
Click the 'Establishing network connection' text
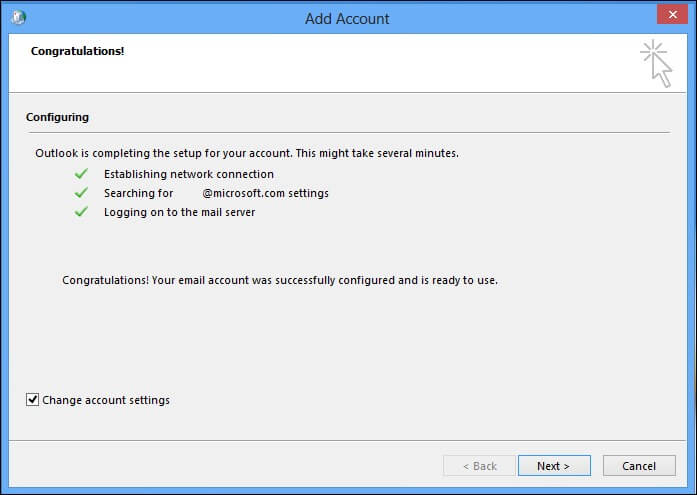point(189,174)
